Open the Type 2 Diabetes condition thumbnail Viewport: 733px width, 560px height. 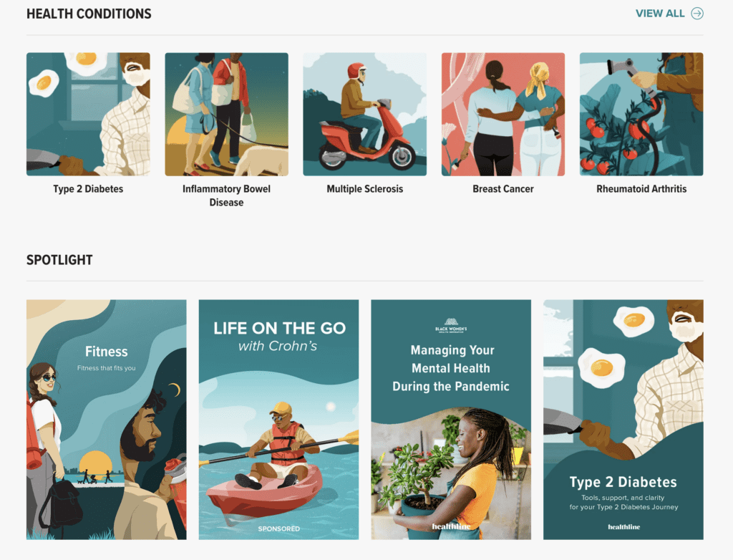pyautogui.click(x=88, y=114)
